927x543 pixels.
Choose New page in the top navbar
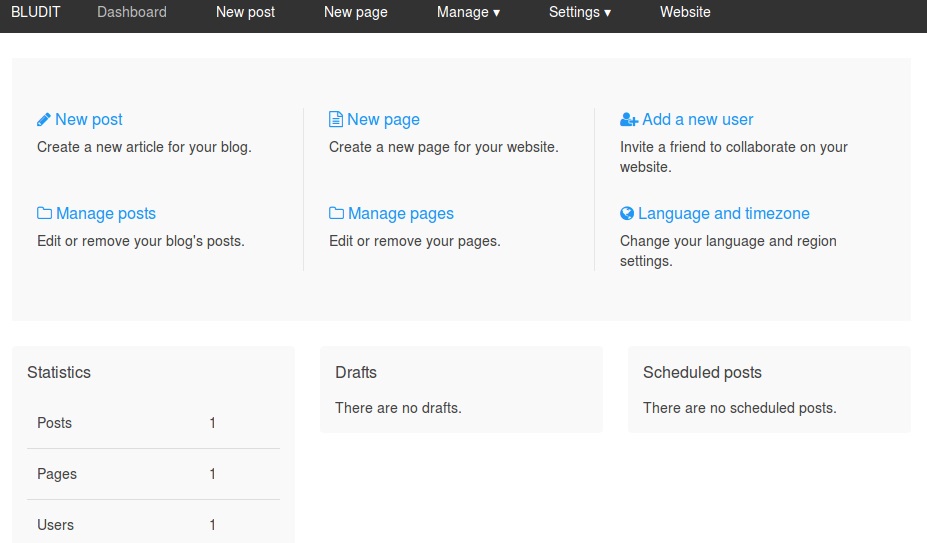click(355, 12)
